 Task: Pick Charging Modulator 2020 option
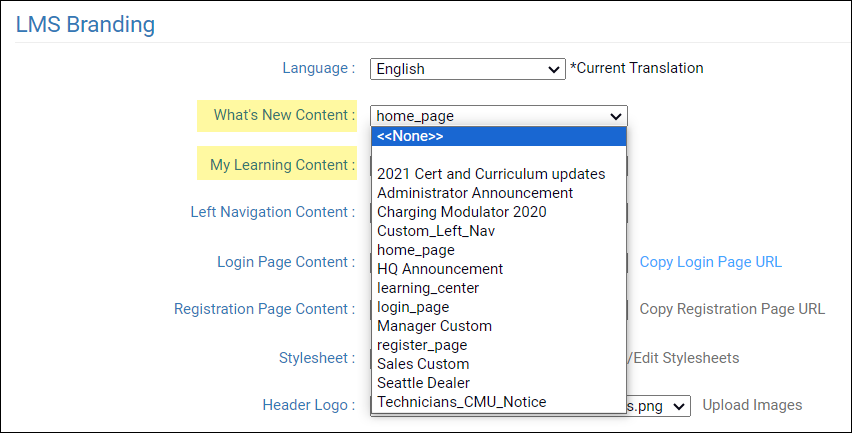coord(462,212)
